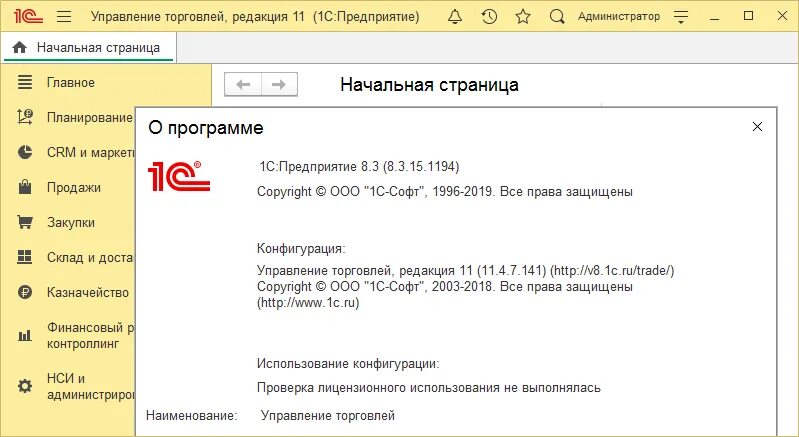Open the www.1c.ru link
This screenshot has width=799, height=437.
coord(308,303)
